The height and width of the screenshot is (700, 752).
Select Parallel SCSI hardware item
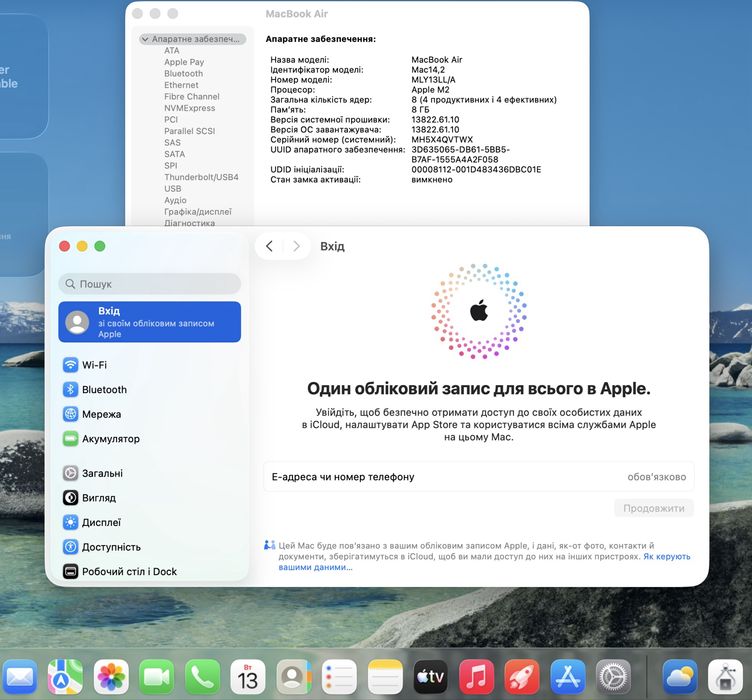pos(190,131)
